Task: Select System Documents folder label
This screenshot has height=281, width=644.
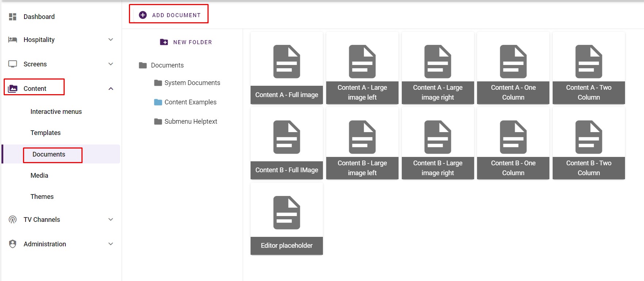Action: (x=193, y=83)
